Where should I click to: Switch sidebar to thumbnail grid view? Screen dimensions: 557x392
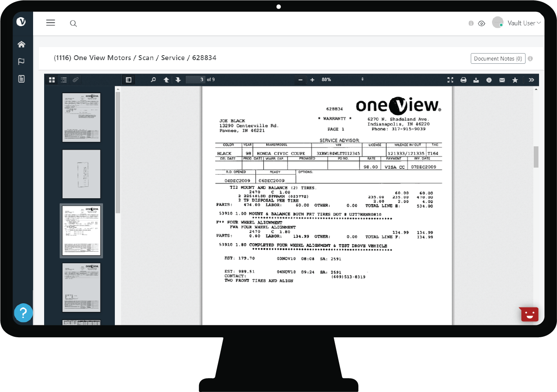(x=52, y=80)
